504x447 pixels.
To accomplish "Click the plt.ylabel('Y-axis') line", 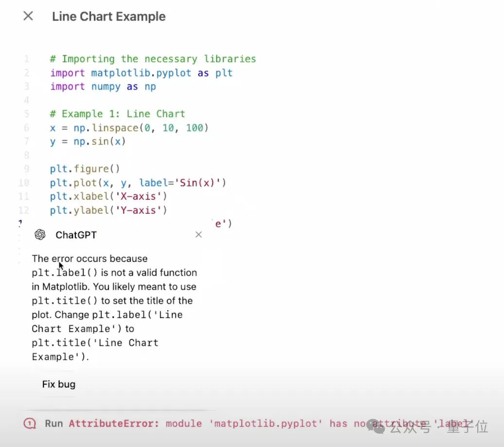I will click(x=108, y=210).
